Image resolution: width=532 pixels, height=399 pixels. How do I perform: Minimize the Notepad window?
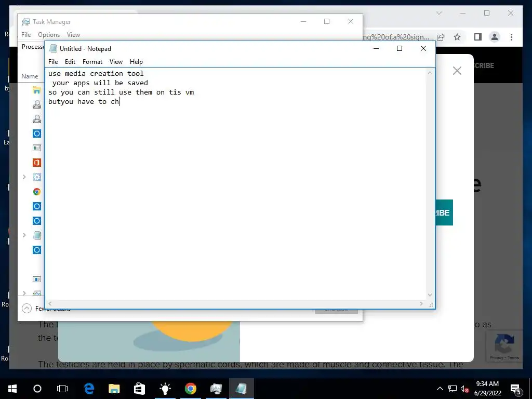(x=376, y=48)
